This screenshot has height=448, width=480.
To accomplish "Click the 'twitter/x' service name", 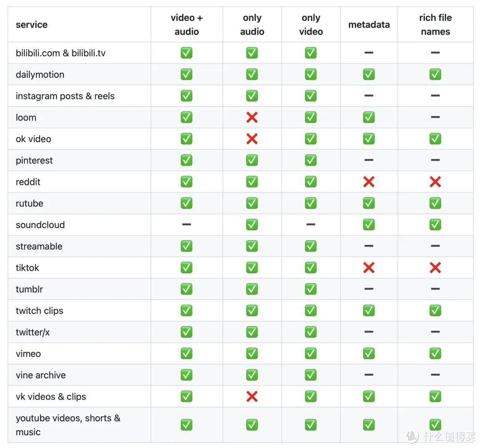I will click(32, 332).
